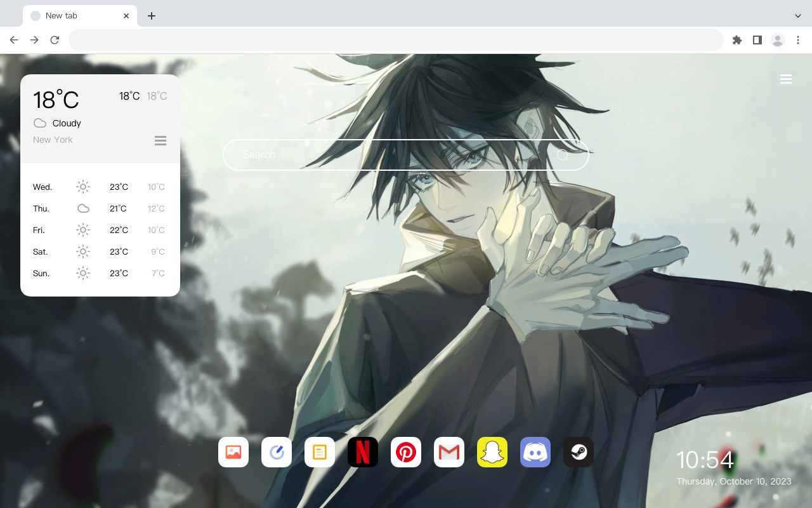Open the yellow notes shortcut icon
812x508 pixels.
pyautogui.click(x=320, y=452)
